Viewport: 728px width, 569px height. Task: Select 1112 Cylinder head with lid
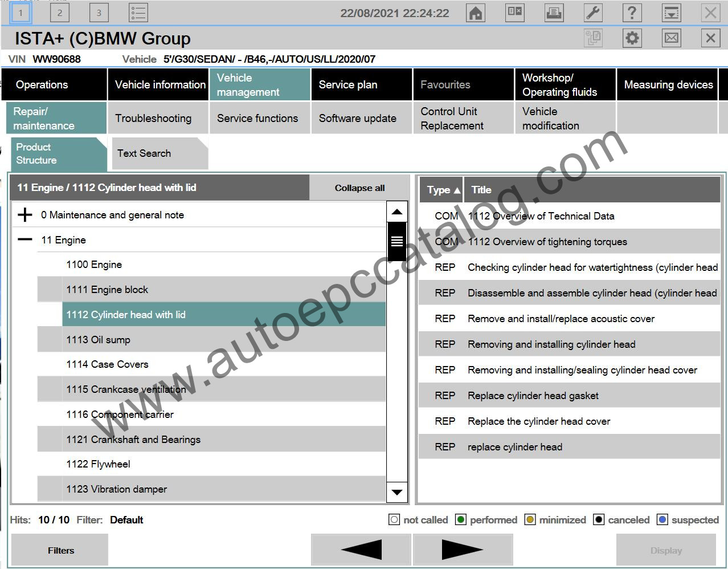point(224,315)
